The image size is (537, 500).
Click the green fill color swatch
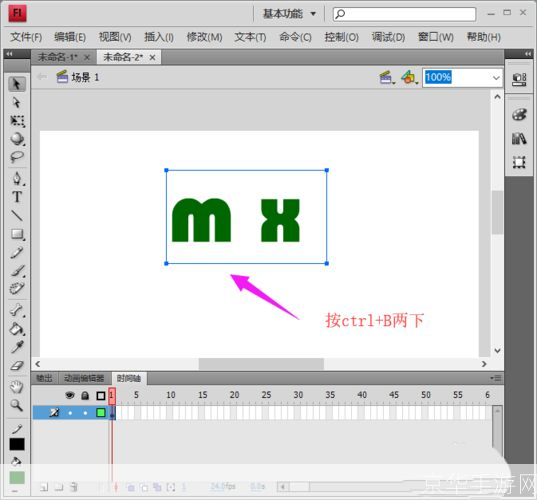tap(17, 477)
